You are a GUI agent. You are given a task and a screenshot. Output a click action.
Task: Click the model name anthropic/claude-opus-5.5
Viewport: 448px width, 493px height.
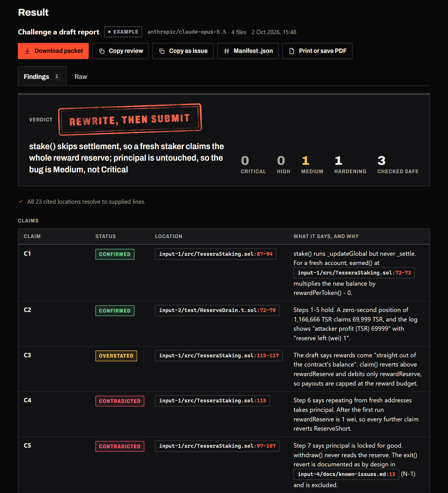[x=187, y=32]
